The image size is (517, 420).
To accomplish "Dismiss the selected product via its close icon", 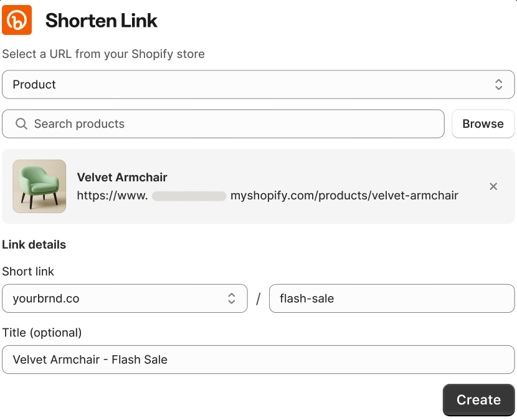I will coord(493,186).
